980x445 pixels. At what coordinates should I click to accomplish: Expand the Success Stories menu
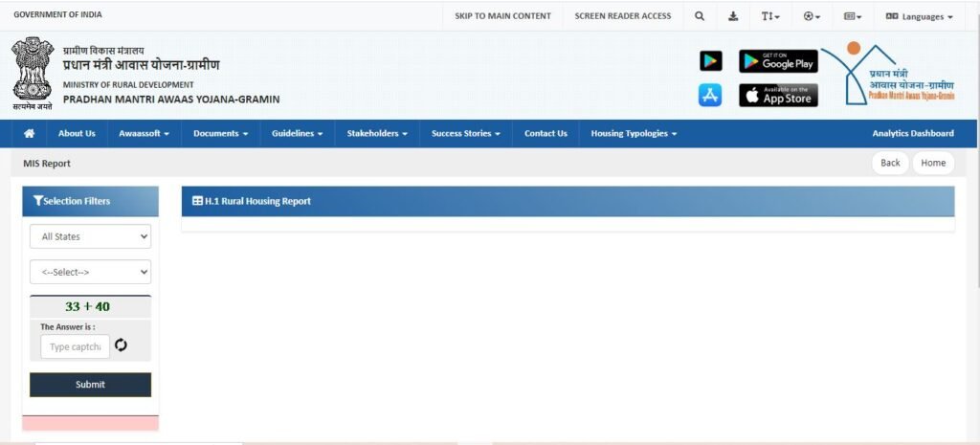click(466, 133)
